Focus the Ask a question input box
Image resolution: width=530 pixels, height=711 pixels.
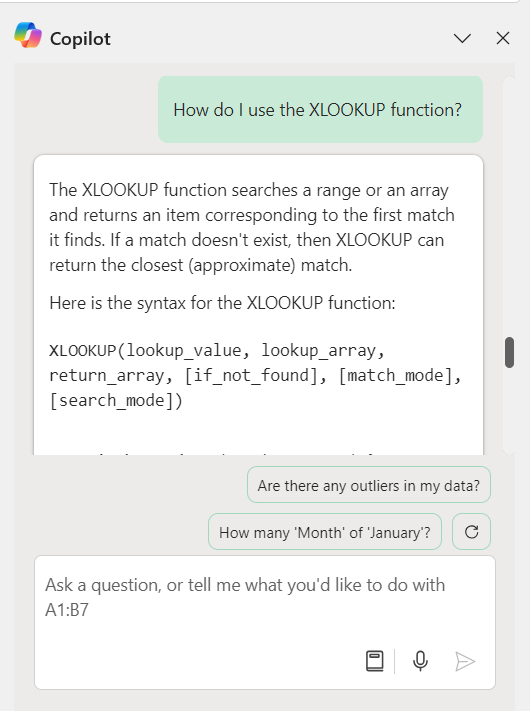(265, 622)
